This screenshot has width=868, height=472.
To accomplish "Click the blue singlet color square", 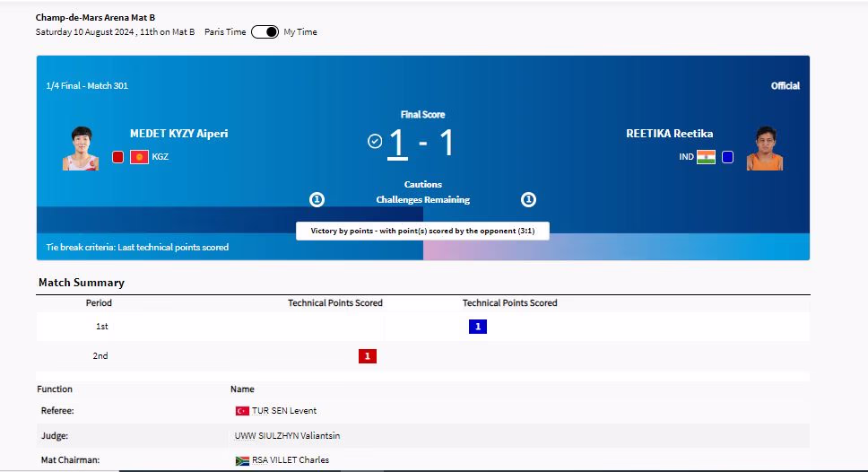I will pos(727,157).
